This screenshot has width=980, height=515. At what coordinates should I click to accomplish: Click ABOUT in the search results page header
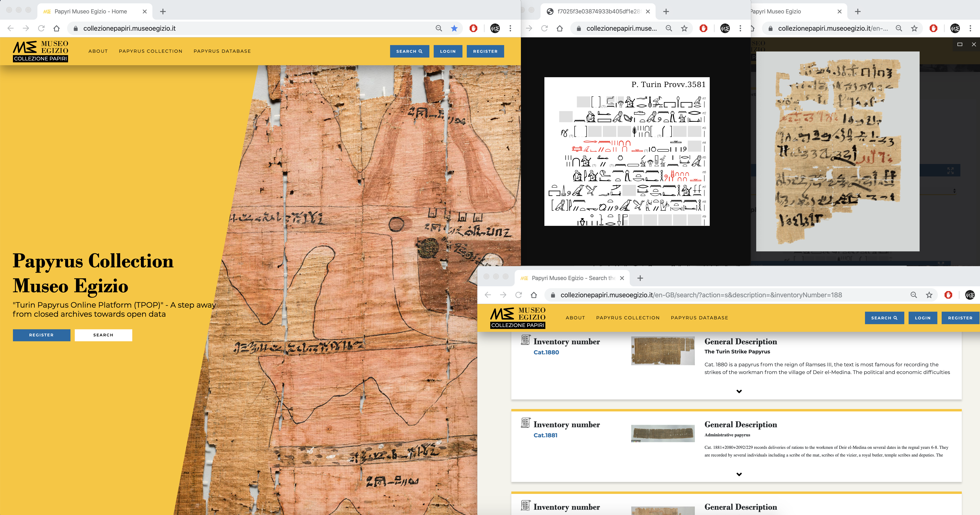tap(575, 318)
